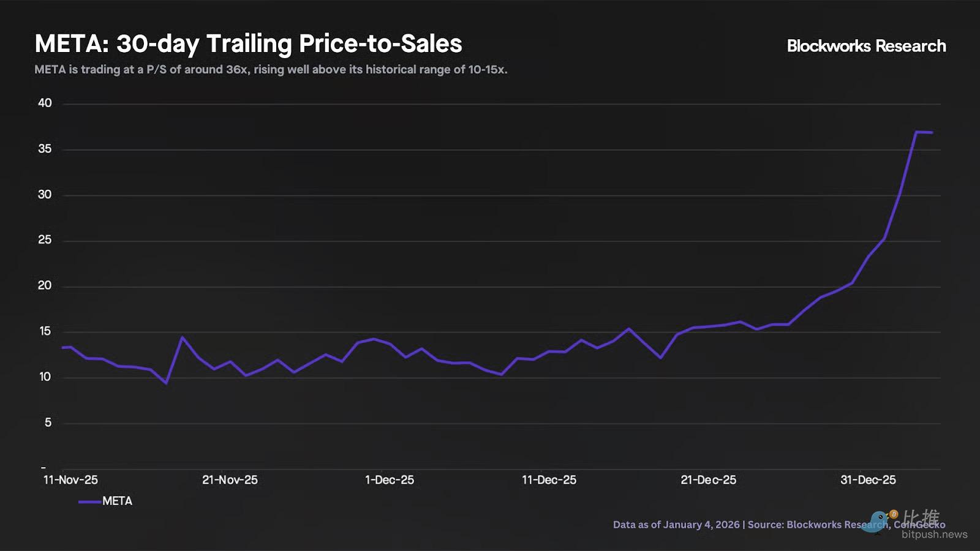Click the 40 y-axis value label

[45, 103]
